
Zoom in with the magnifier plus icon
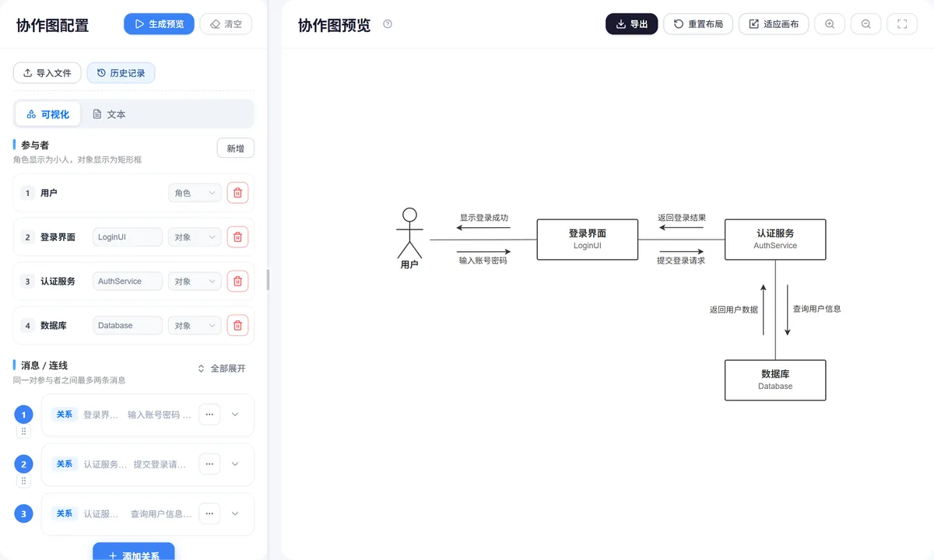[830, 24]
